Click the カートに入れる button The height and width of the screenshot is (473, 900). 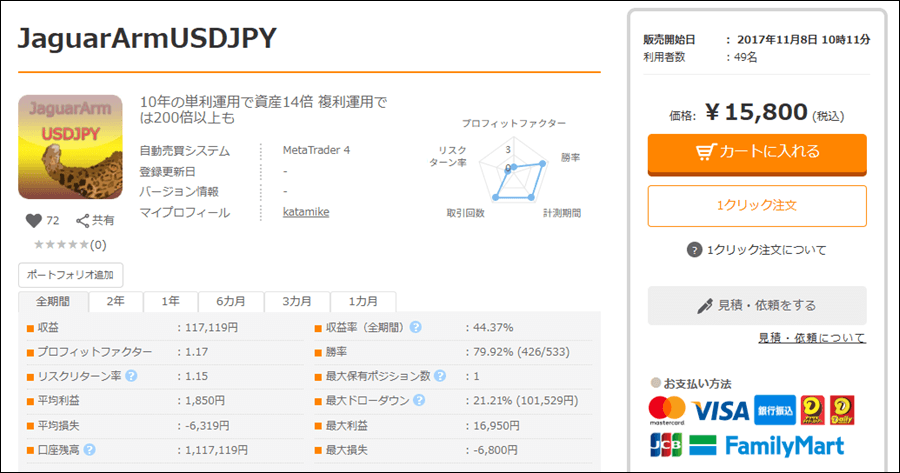tap(757, 153)
